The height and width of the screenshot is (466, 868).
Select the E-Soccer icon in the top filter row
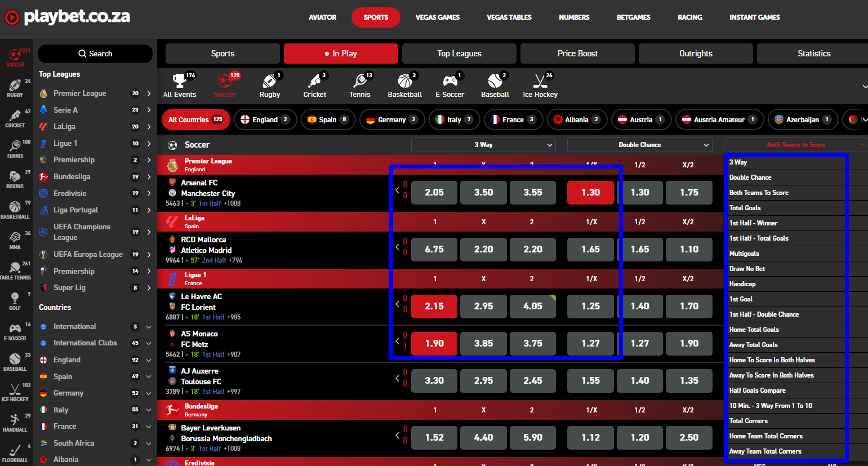[x=449, y=83]
